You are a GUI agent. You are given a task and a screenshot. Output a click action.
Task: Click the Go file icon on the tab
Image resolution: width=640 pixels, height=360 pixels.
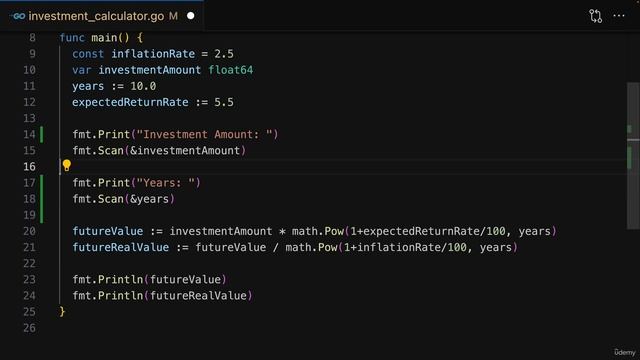tap(18, 16)
